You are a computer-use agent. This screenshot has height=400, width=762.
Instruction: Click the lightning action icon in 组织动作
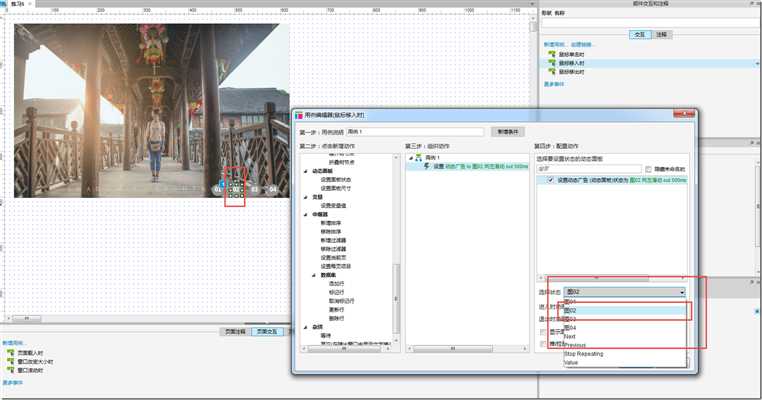[x=427, y=166]
